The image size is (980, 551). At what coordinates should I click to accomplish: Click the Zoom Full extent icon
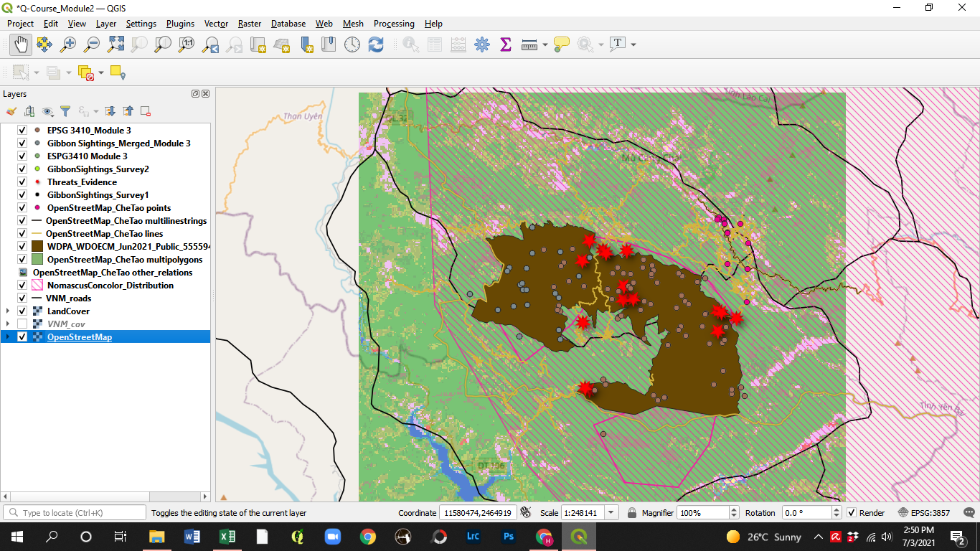point(116,44)
